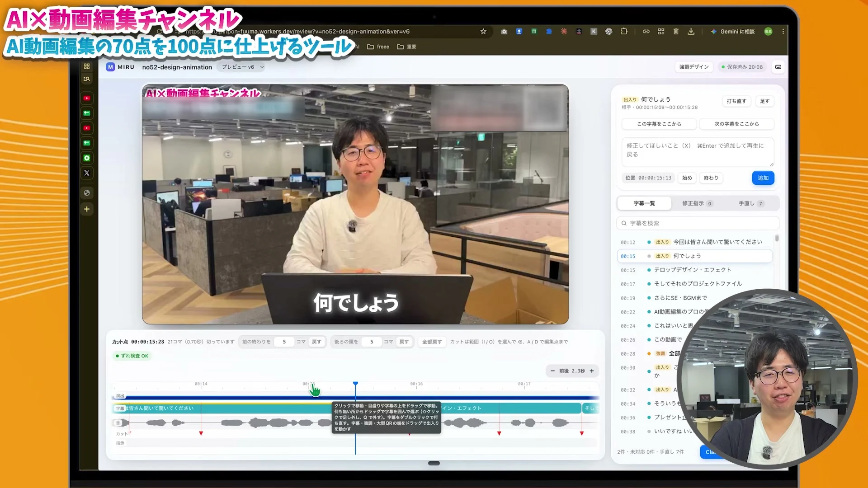Switch to the 字幕一覧 tab
This screenshot has width=868, height=488.
pos(644,203)
